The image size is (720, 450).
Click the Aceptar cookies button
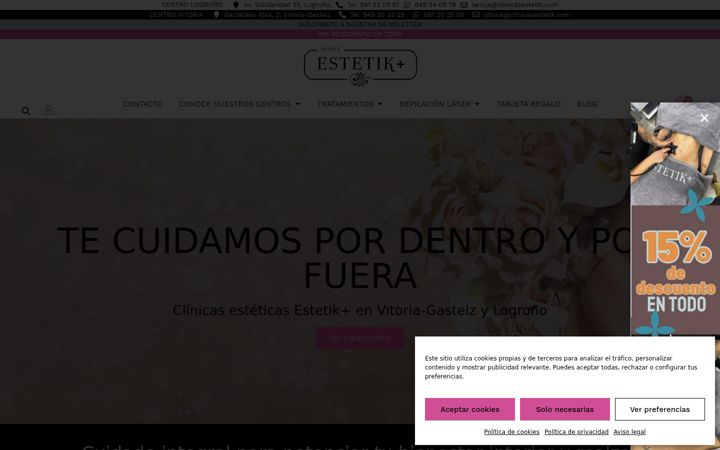click(x=470, y=409)
